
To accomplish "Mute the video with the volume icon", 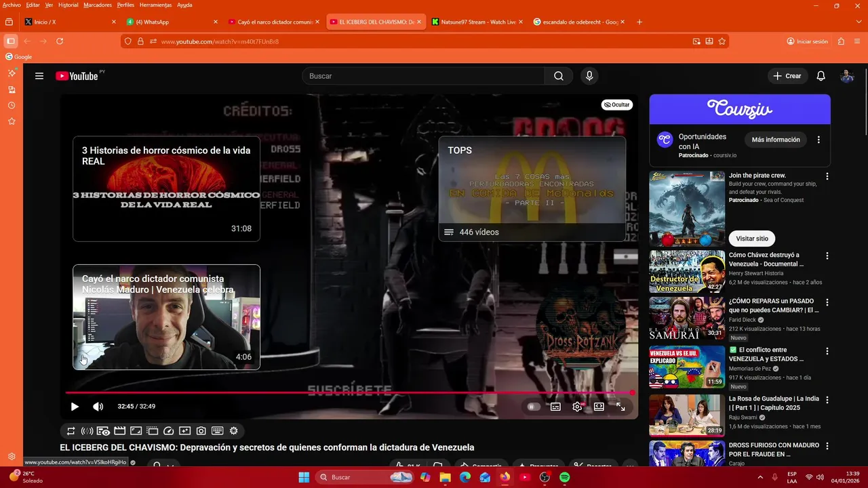I will 98,407.
